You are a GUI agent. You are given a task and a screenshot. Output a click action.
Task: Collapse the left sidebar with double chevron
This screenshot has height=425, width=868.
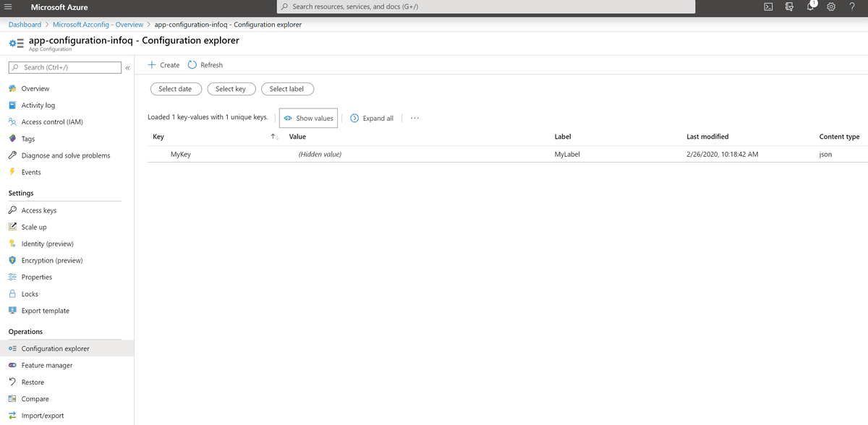click(127, 67)
